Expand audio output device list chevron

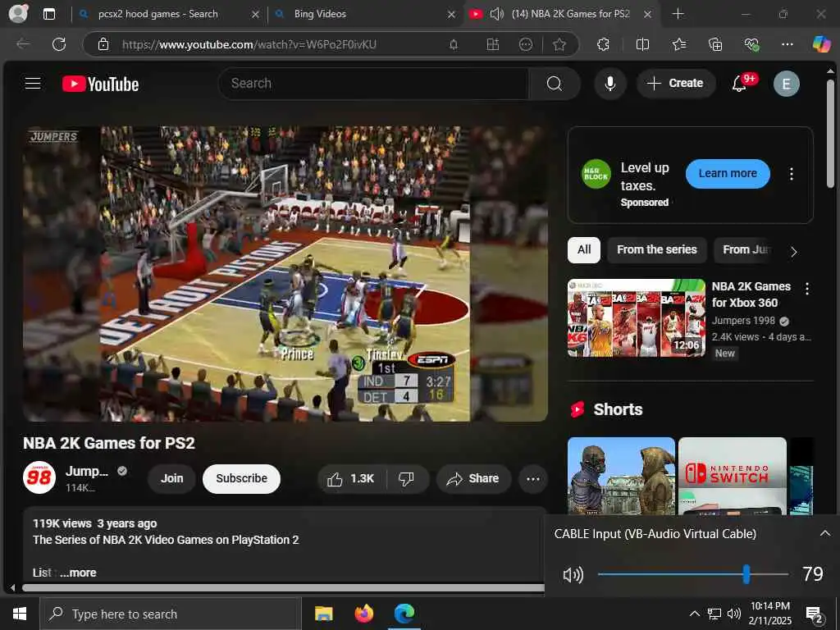(x=824, y=533)
